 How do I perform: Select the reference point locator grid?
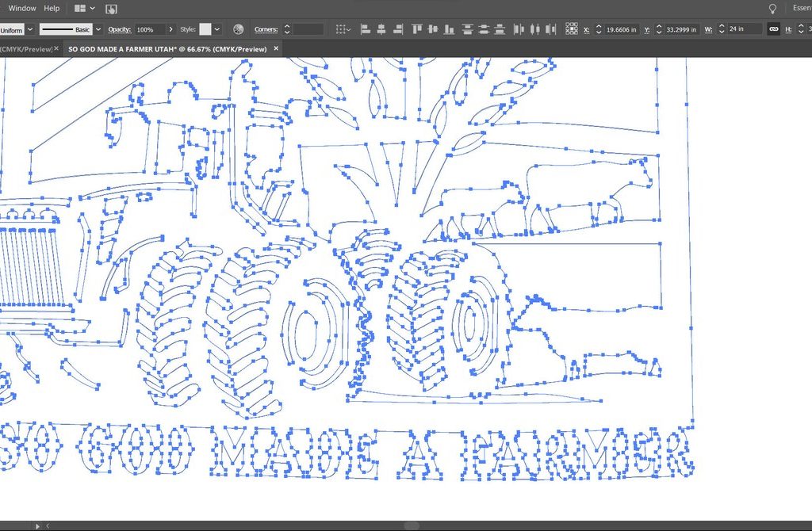click(x=572, y=29)
